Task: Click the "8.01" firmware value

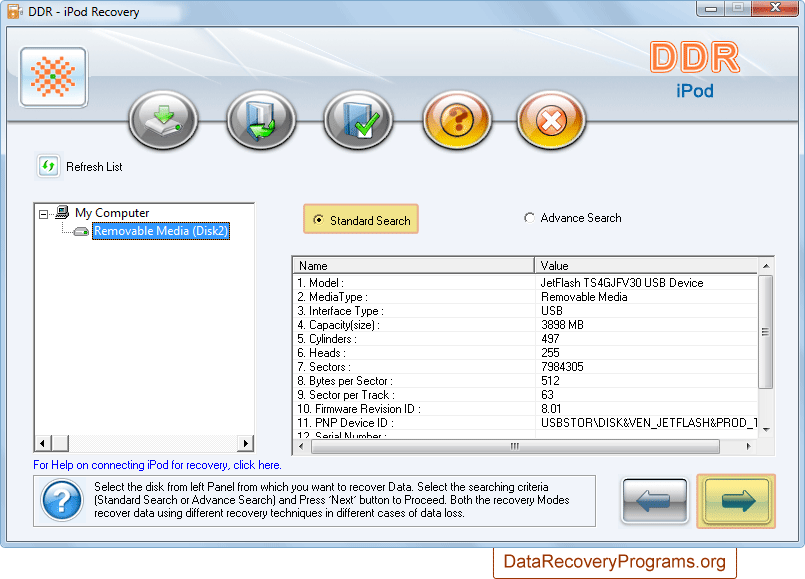Action: [x=551, y=409]
